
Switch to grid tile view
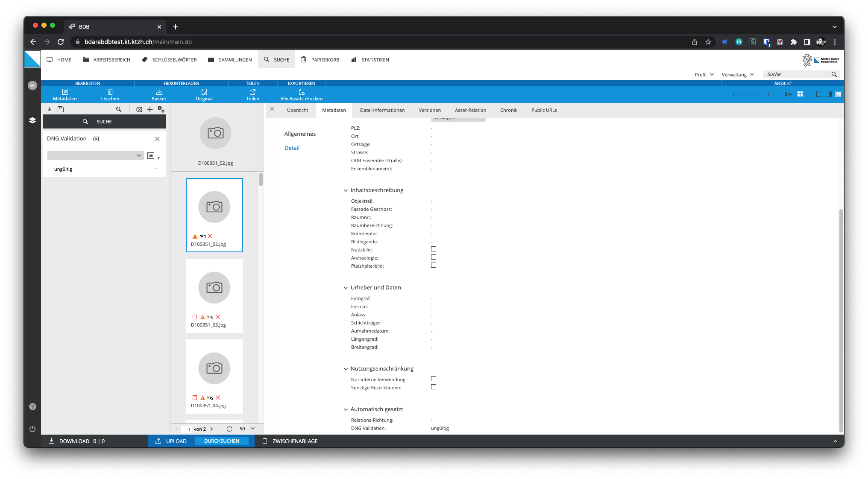[800, 94]
